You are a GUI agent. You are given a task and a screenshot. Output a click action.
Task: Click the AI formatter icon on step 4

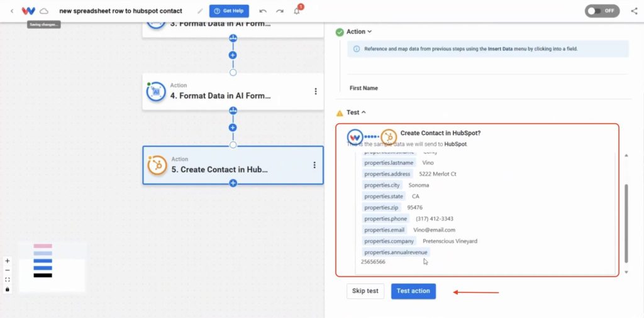point(156,92)
